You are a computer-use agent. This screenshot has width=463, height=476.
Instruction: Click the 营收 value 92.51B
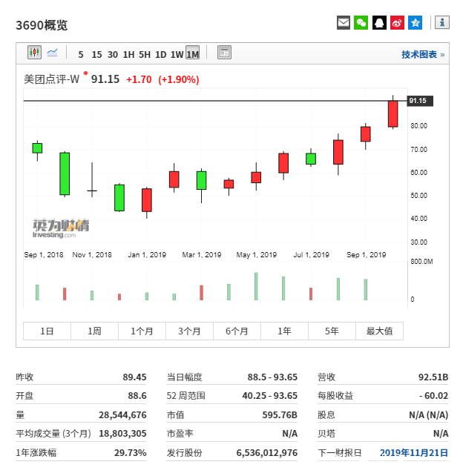[433, 377]
